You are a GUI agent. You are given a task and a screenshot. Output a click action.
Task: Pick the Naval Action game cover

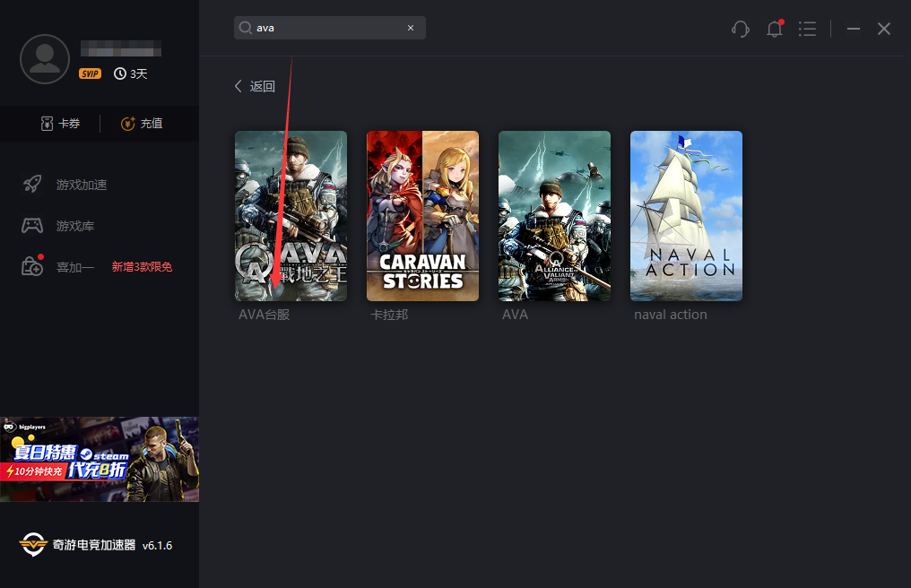click(x=686, y=216)
